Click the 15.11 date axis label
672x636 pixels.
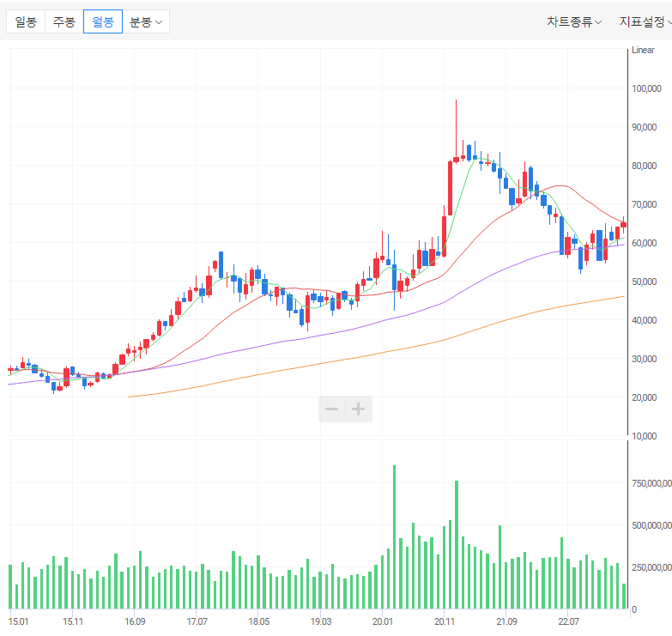tap(73, 621)
